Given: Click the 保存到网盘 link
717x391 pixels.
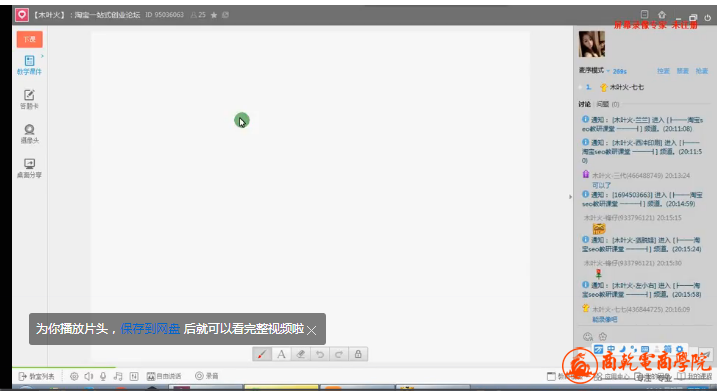Looking at the screenshot, I should pyautogui.click(x=150, y=329).
